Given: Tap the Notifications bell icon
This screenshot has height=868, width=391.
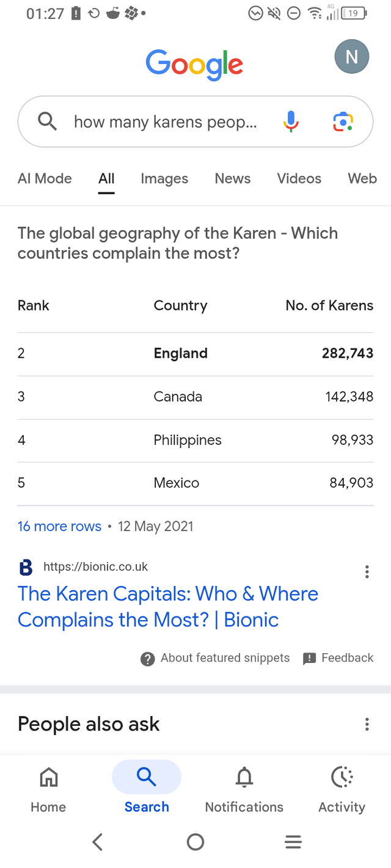Looking at the screenshot, I should (x=244, y=777).
